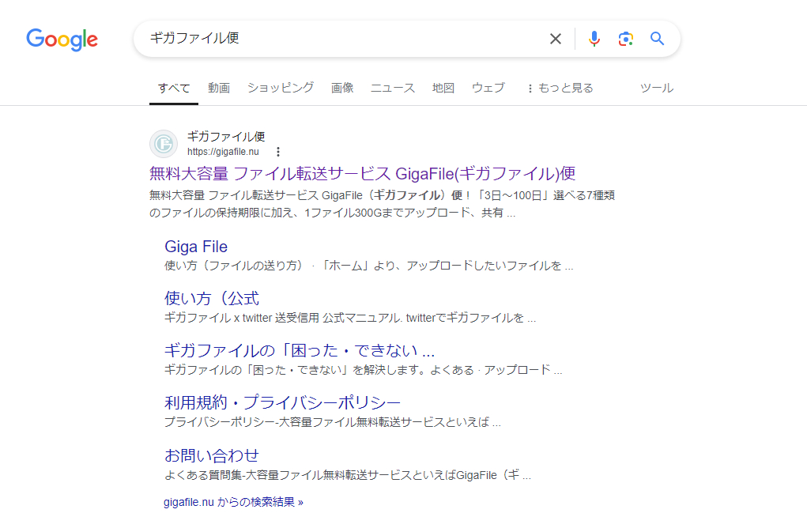
Task: Open ツール to show search tools
Action: point(656,88)
